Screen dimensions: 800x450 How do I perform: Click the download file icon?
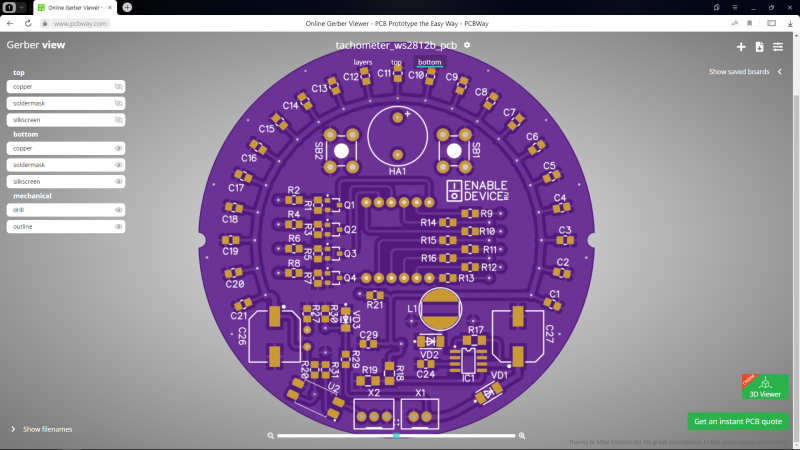(x=759, y=47)
